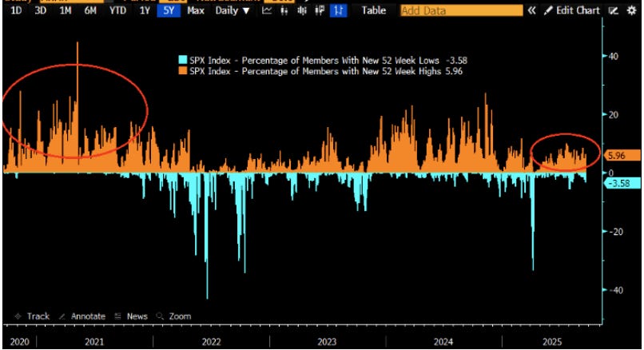Enable Track mode at chart bottom
This screenshot has height=350, width=644.
point(38,316)
